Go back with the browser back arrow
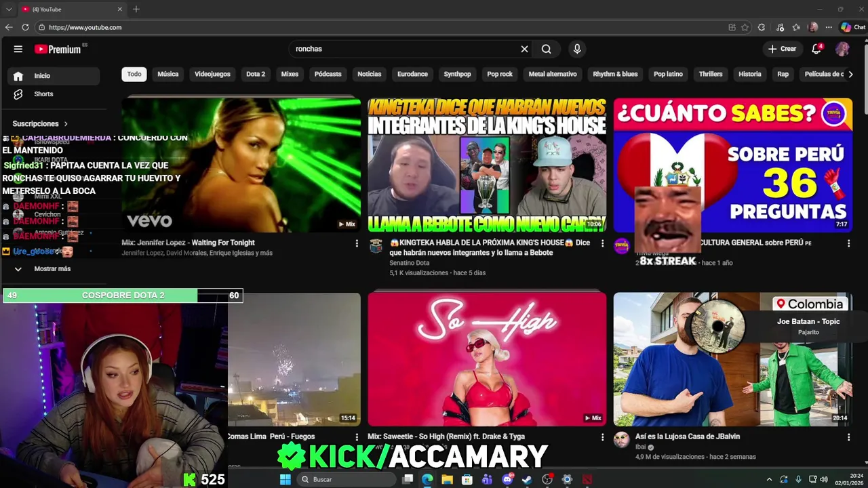 click(x=9, y=27)
